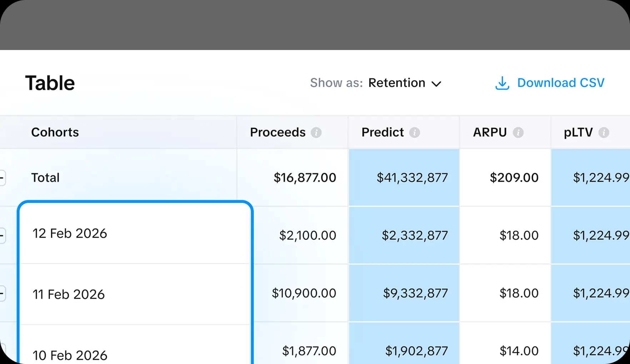Click the highlighted cohort selection outline
Viewport: 630px width, 364px height.
click(x=136, y=202)
